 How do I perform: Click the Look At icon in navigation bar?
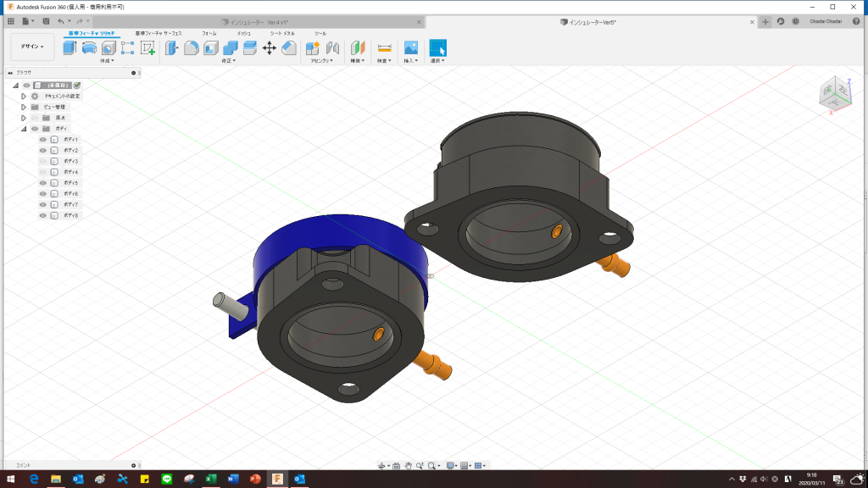397,466
